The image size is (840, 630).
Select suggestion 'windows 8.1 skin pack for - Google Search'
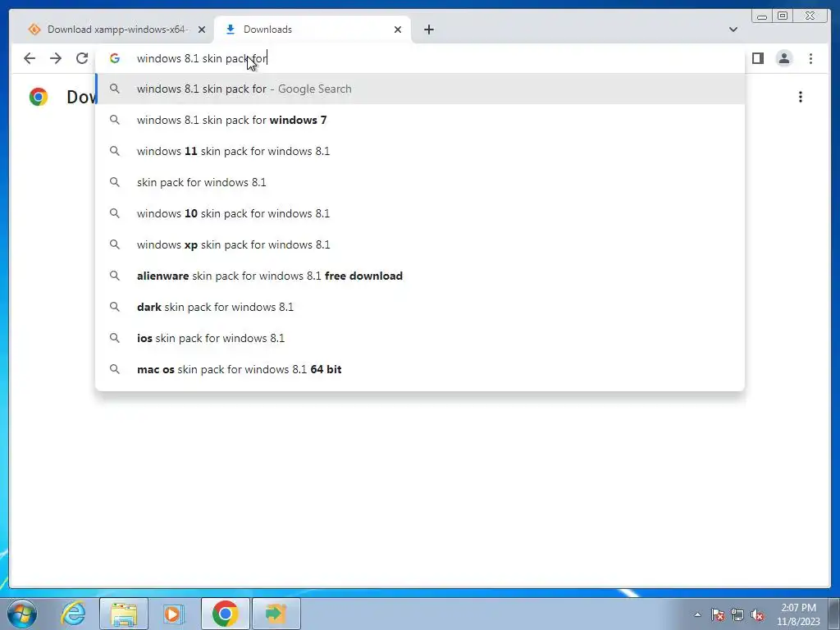(x=420, y=89)
